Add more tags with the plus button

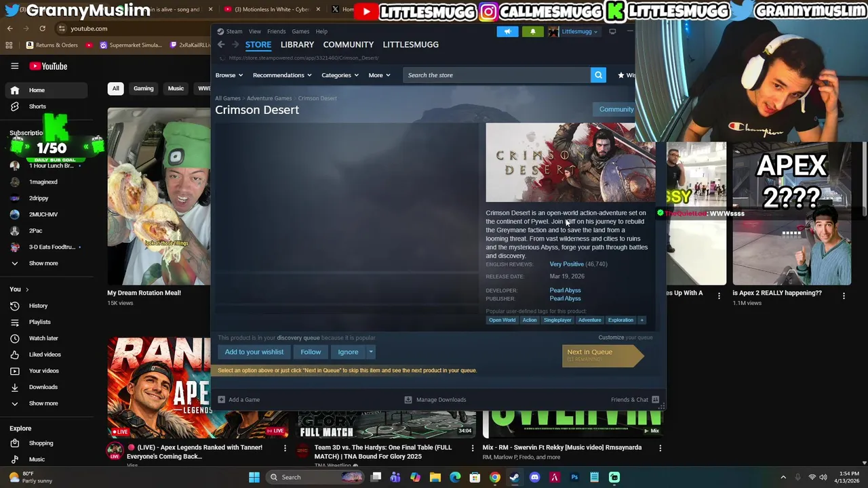(642, 320)
